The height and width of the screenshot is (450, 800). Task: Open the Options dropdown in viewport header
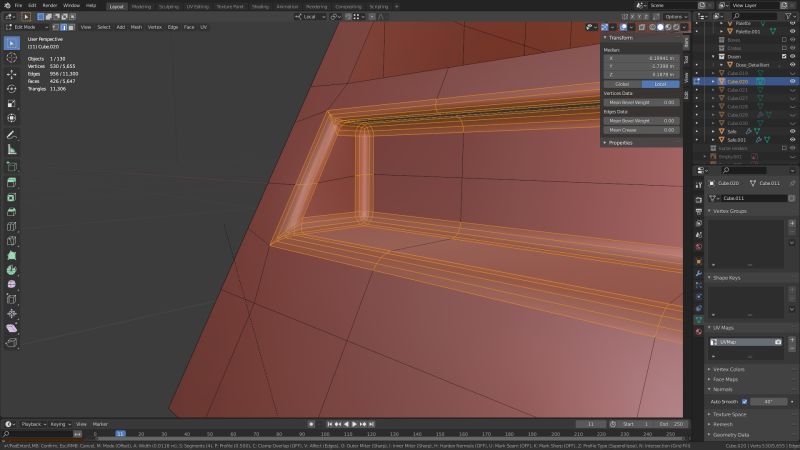pos(676,17)
